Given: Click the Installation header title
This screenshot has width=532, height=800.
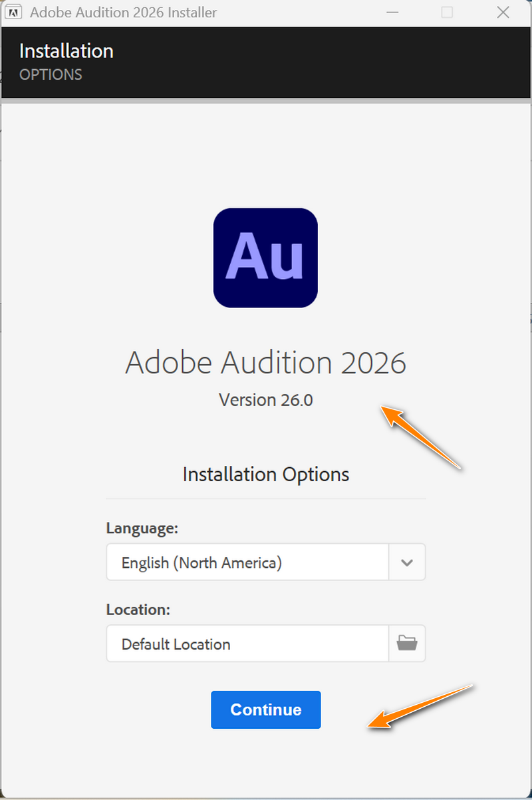Looking at the screenshot, I should tap(66, 51).
